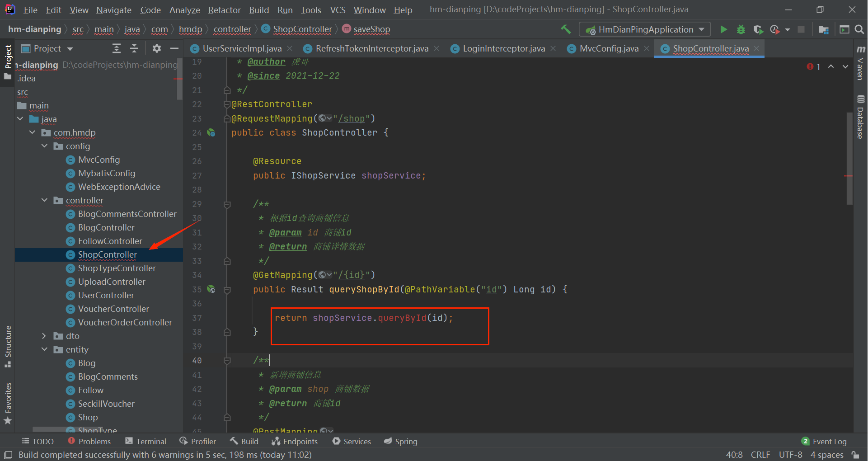Click gutter endpoint icon at line 35
Image resolution: width=868 pixels, height=461 pixels.
pyautogui.click(x=211, y=289)
